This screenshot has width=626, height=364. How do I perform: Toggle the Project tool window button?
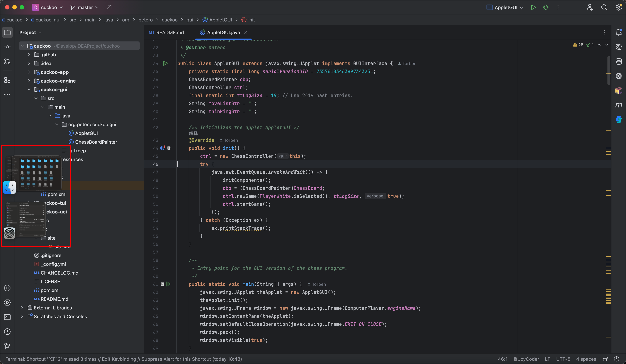[7, 32]
